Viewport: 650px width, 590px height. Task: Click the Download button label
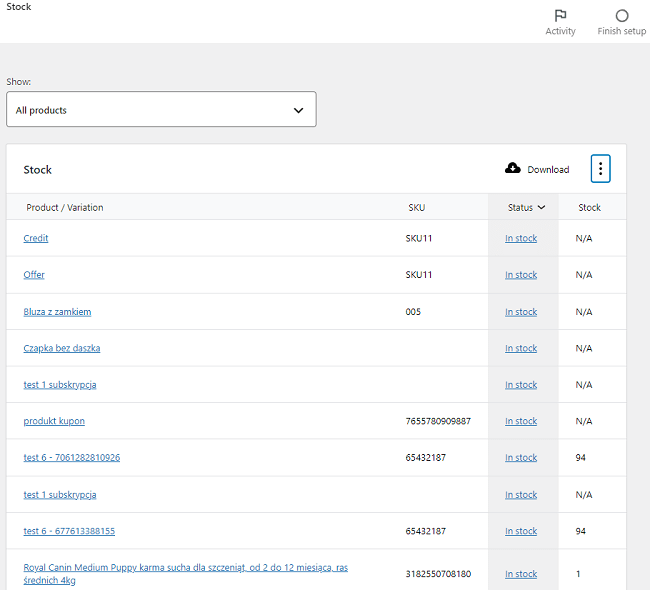point(548,170)
